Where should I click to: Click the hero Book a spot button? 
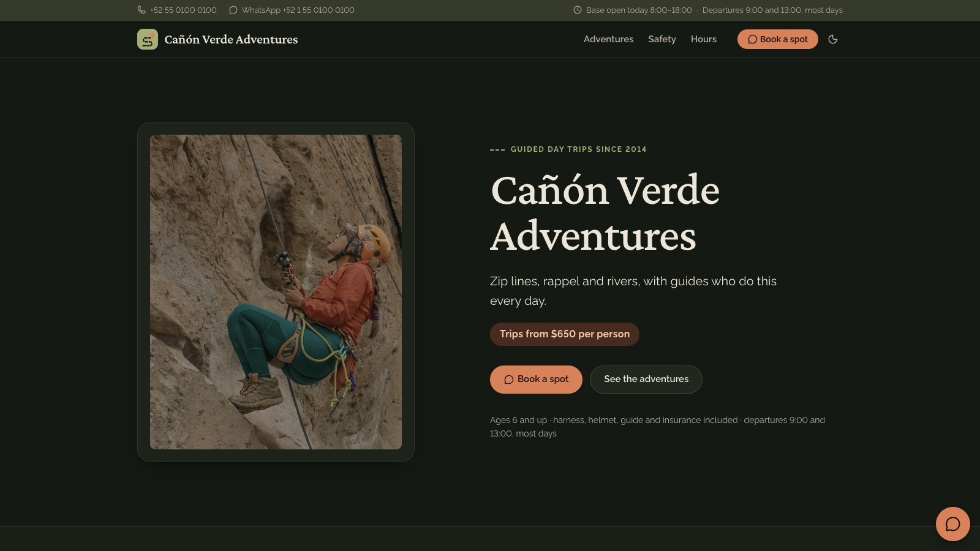tap(536, 380)
